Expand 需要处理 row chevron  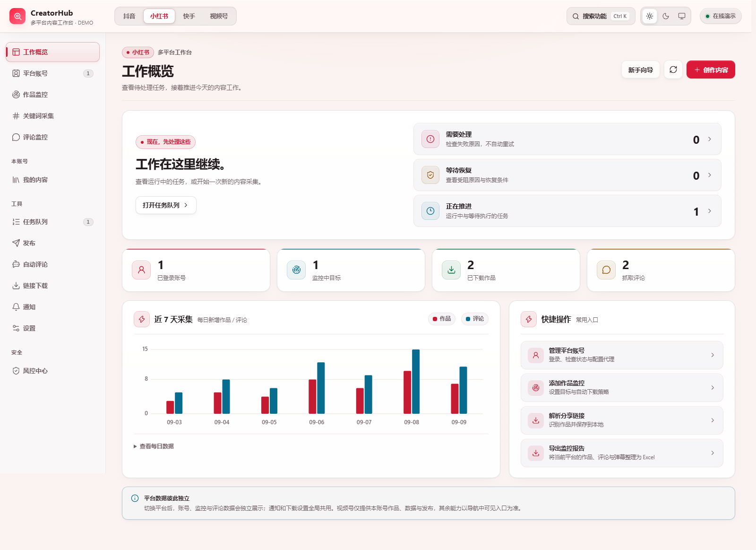point(709,139)
